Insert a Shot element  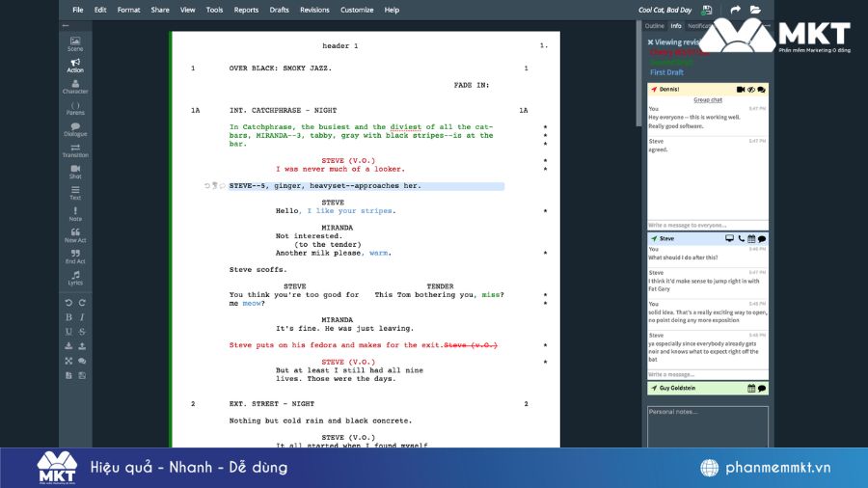(75, 172)
